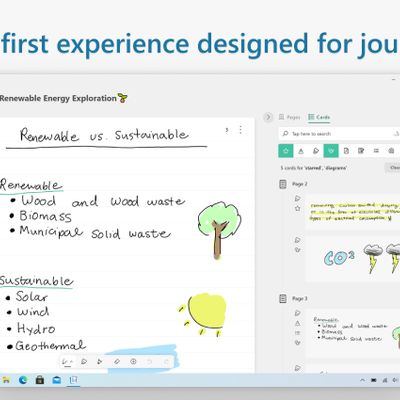Open the Page 2 group header
The height and width of the screenshot is (400, 400).
click(300, 184)
